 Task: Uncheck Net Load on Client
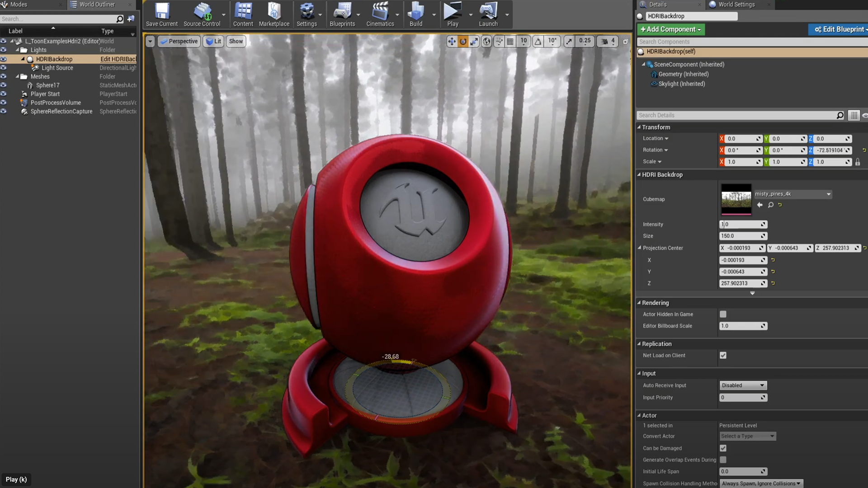pyautogui.click(x=723, y=355)
